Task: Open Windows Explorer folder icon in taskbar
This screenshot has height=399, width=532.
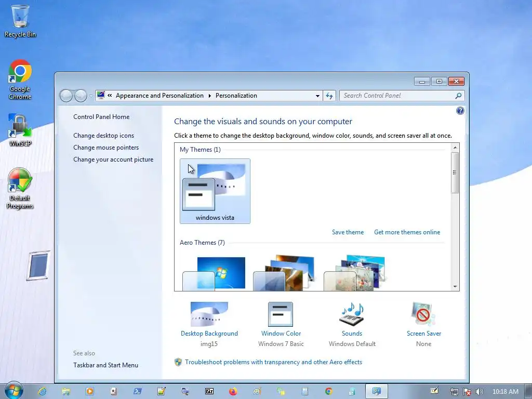Action: tap(66, 391)
